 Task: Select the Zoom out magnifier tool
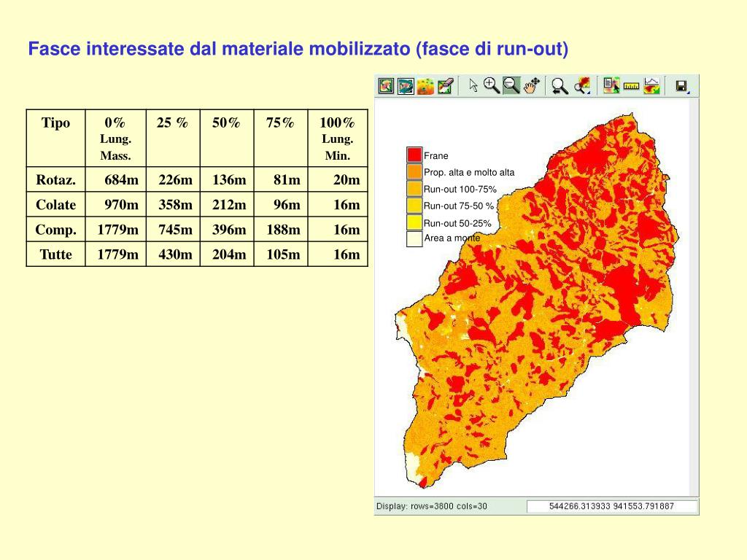click(x=511, y=86)
